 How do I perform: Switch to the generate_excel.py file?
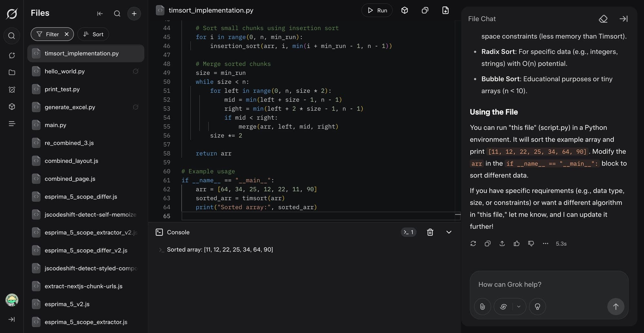coord(70,107)
